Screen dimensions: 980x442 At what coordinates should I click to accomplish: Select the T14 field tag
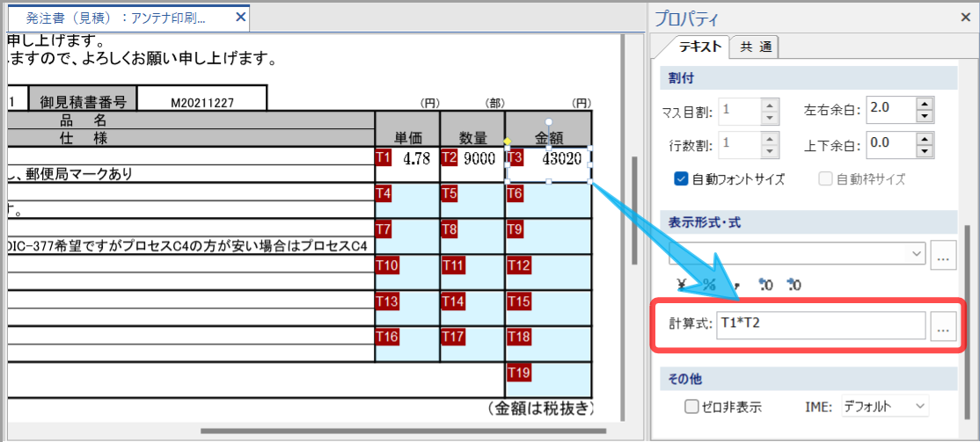453,301
